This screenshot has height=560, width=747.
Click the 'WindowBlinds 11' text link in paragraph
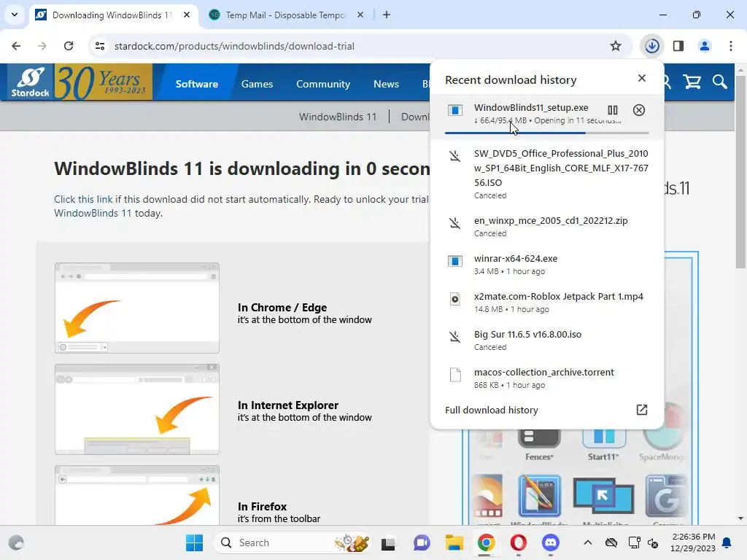pyautogui.click(x=93, y=213)
